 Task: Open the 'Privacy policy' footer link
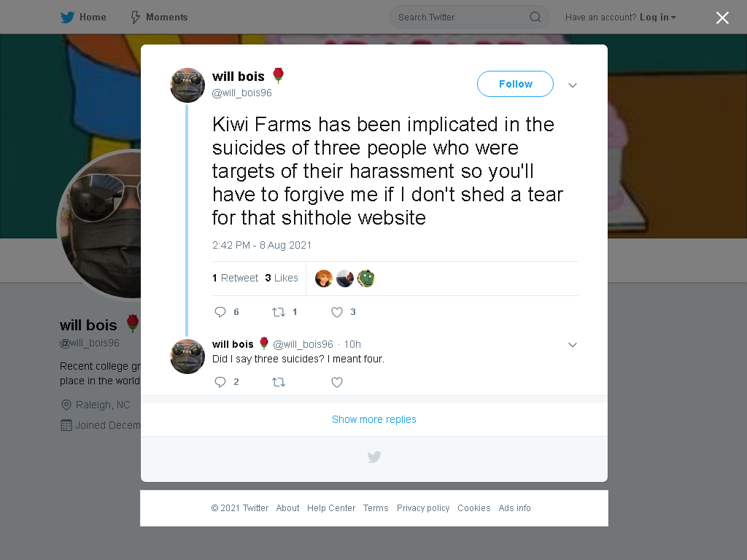pos(423,508)
